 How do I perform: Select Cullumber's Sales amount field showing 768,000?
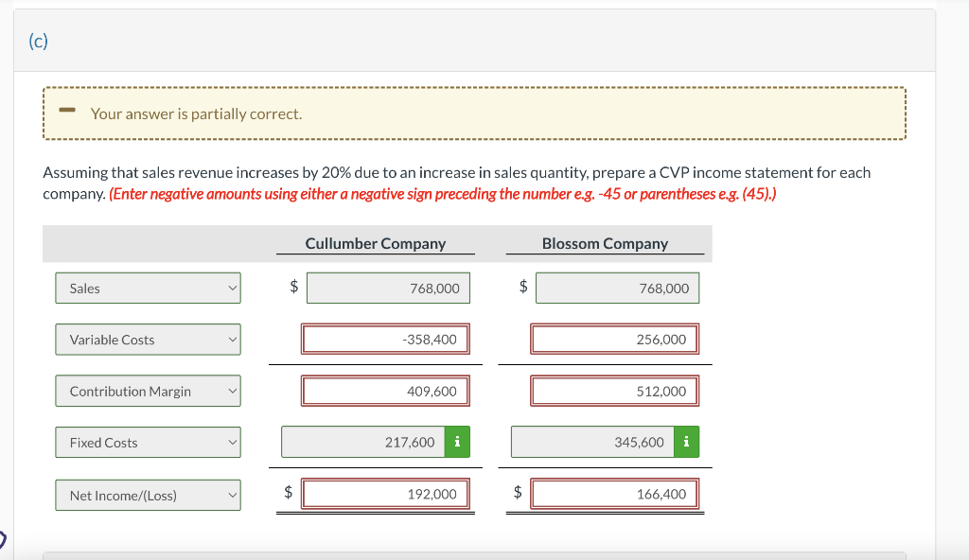click(x=388, y=288)
